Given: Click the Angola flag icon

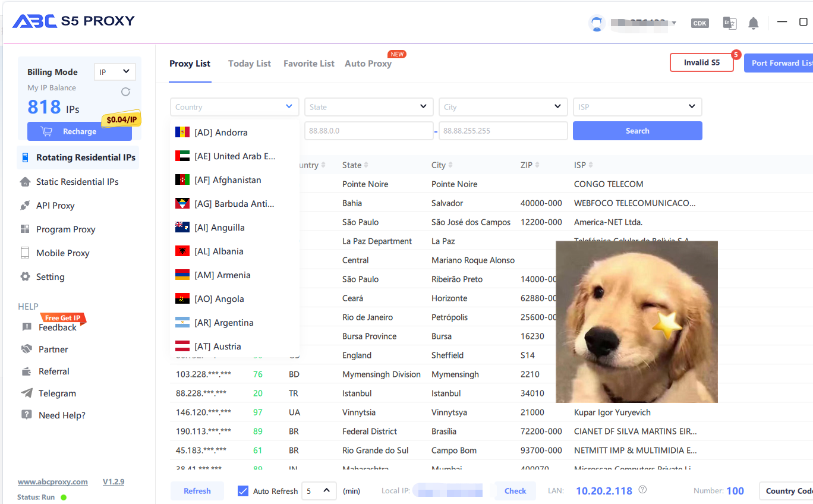Looking at the screenshot, I should click(182, 298).
